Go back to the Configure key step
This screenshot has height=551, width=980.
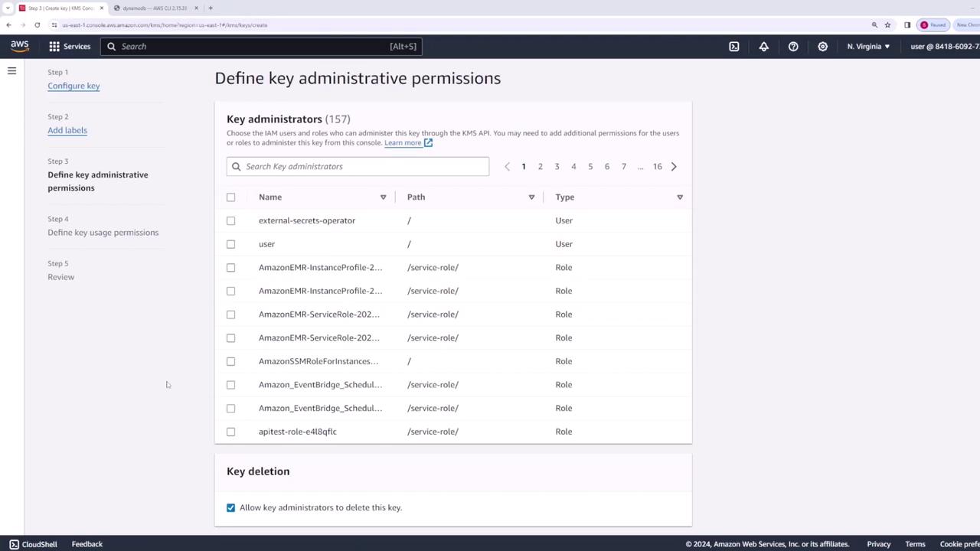(73, 86)
